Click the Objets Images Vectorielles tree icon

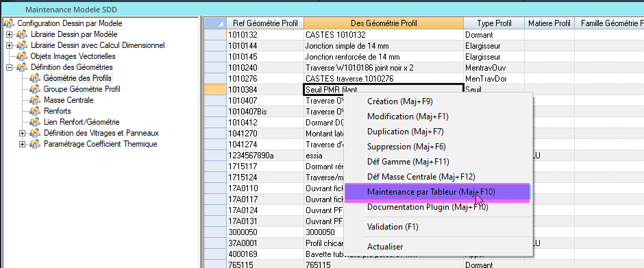point(22,56)
